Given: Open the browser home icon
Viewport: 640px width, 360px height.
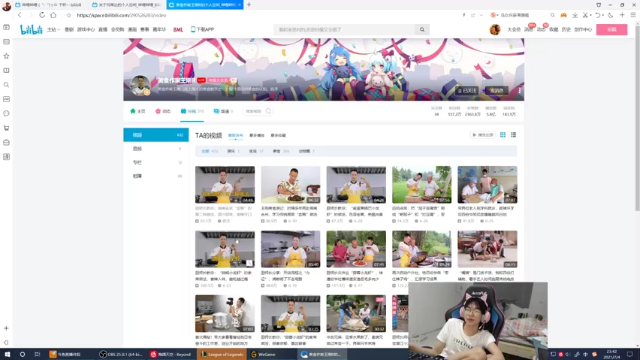Looking at the screenshot, I should click(53, 15).
